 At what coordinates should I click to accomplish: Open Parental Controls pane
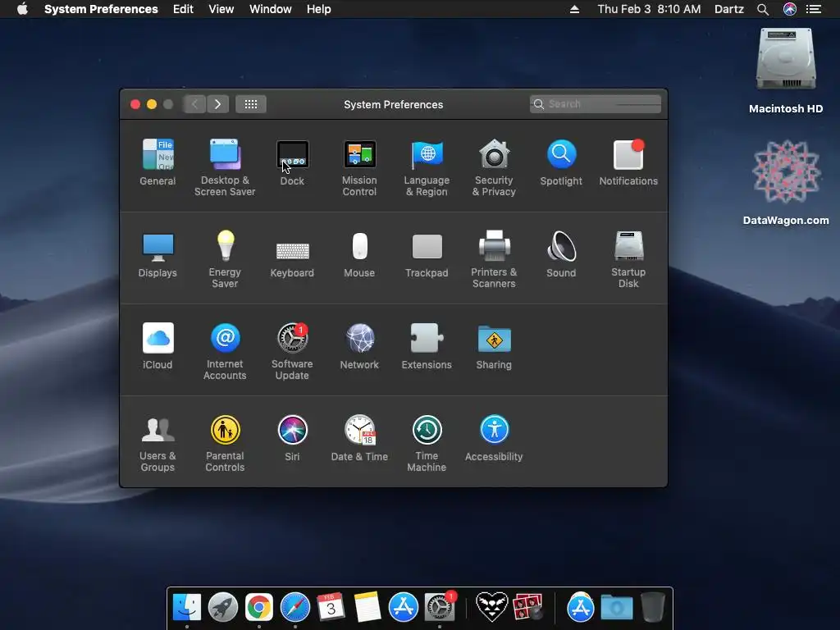click(x=225, y=443)
